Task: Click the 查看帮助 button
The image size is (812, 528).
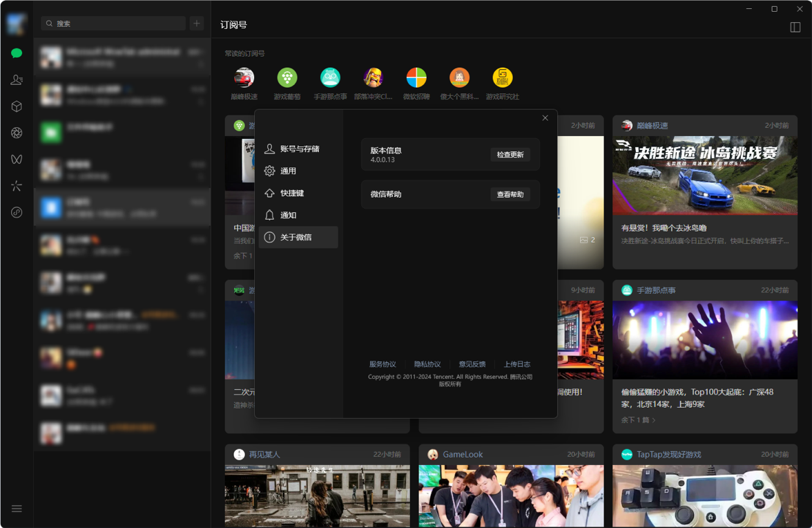Action: pos(510,195)
